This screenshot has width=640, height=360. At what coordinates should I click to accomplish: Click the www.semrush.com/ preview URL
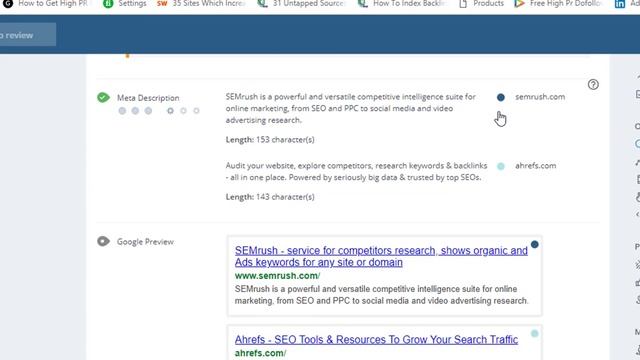278,276
